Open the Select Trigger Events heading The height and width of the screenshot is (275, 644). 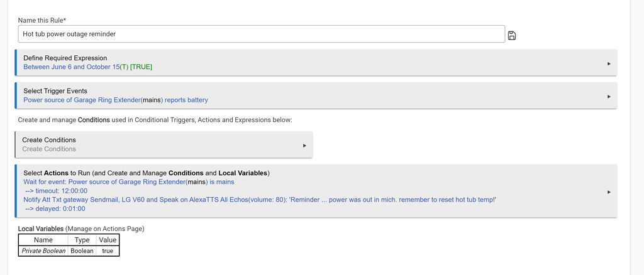[55, 91]
